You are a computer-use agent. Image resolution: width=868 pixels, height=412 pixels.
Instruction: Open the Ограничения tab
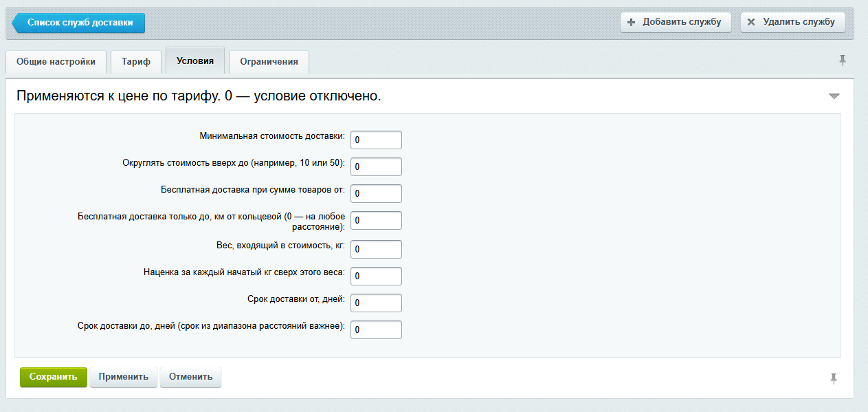[x=269, y=62]
